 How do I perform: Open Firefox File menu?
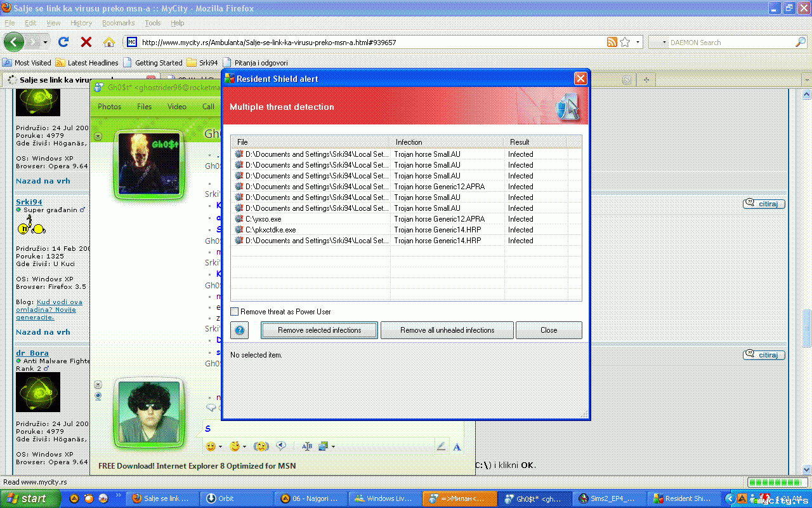pos(10,23)
